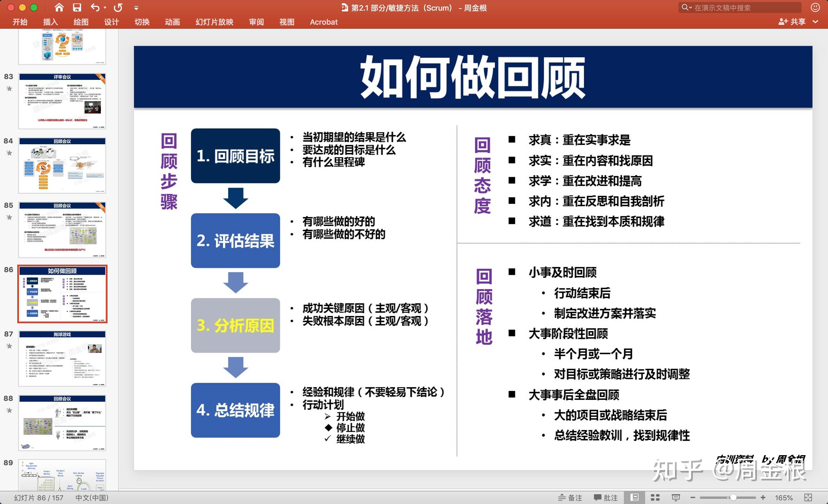Click animation star icon under slide 88

click(9, 410)
